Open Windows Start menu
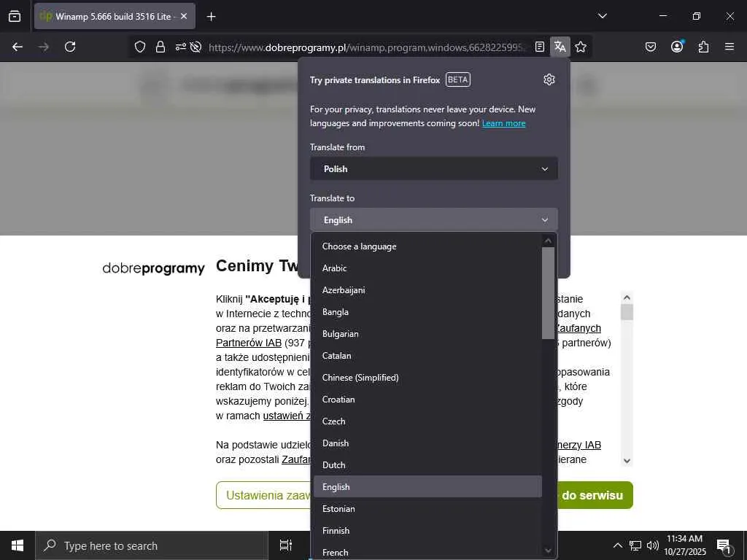The height and width of the screenshot is (560, 747). click(18, 545)
